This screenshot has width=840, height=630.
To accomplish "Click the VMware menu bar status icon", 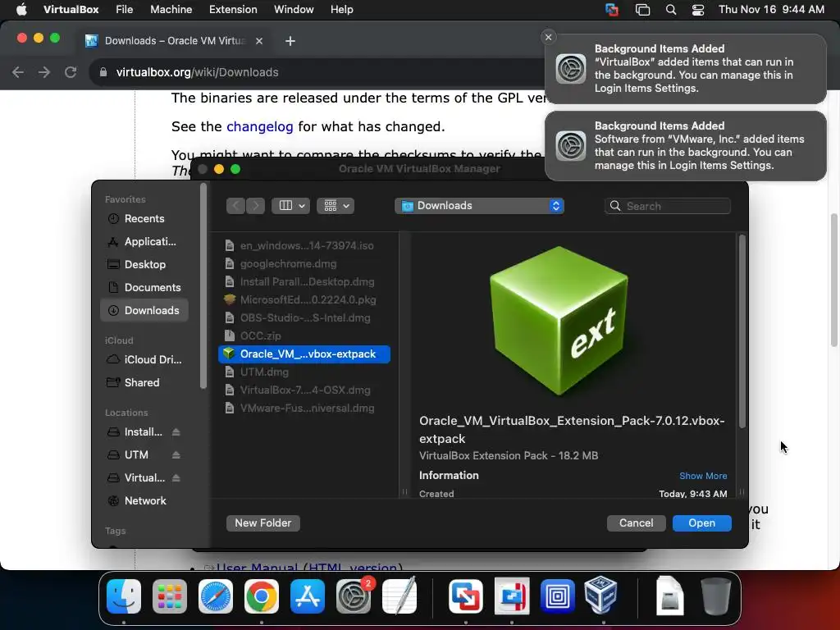I will coord(612,10).
